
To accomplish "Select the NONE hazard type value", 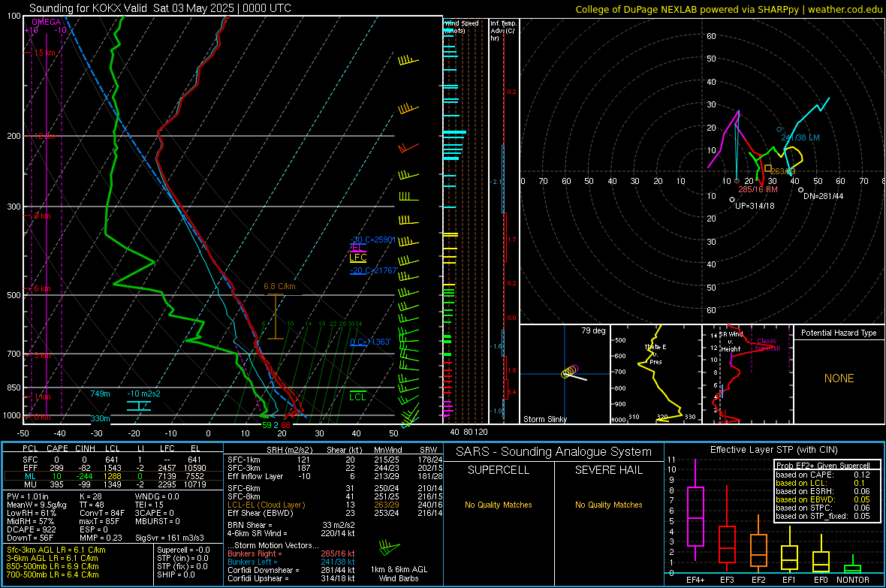I will tap(839, 378).
